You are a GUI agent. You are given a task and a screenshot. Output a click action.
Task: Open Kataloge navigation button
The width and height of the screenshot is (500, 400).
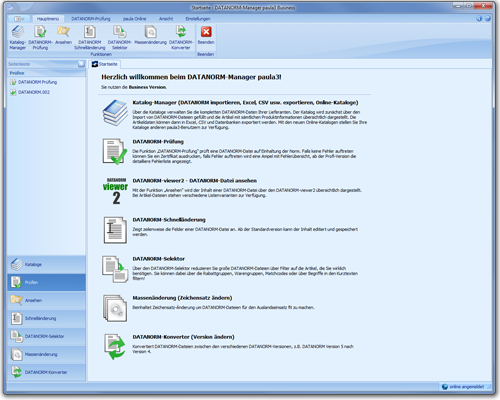46,264
